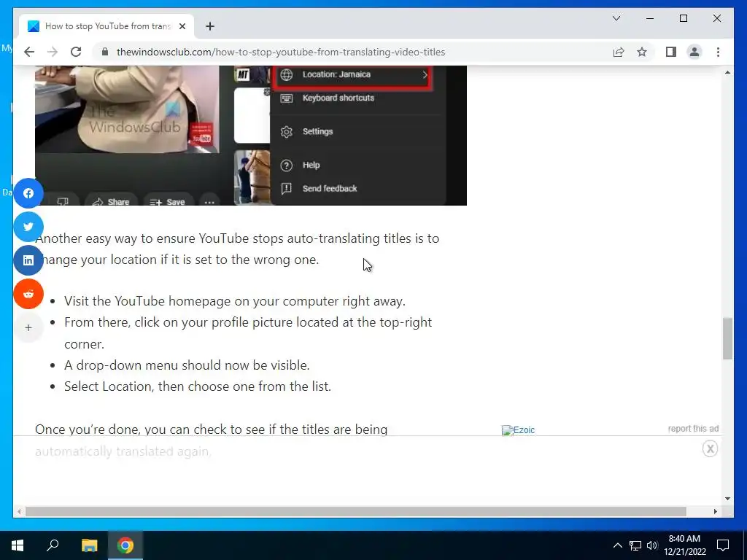Open a new browser tab

coord(210,26)
